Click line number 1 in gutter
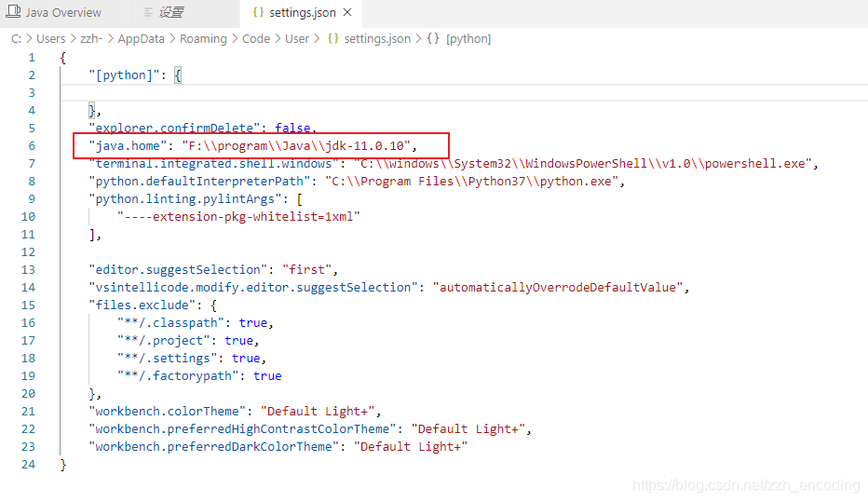This screenshot has height=502, width=868. pyautogui.click(x=32, y=58)
